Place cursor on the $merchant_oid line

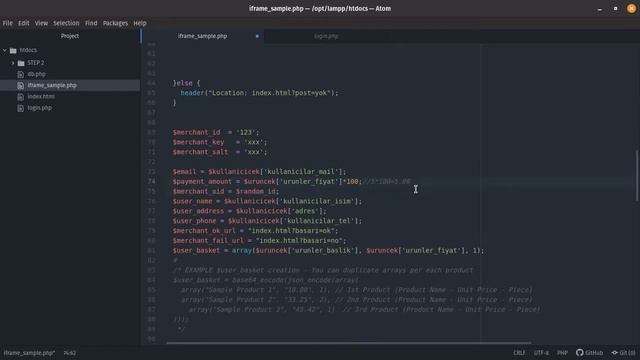pyautogui.click(x=226, y=191)
